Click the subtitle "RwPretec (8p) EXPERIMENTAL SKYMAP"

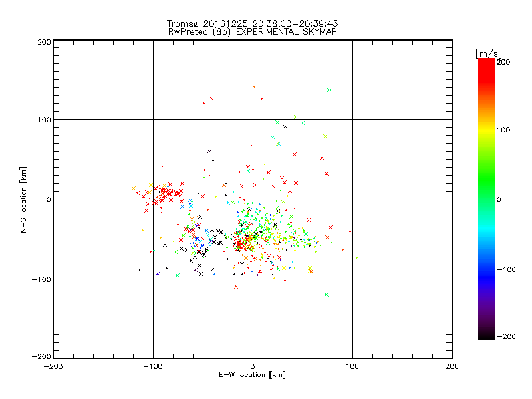pos(253,32)
